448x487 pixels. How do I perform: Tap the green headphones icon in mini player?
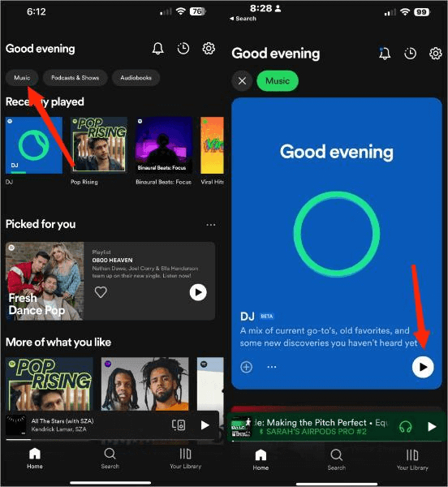coord(406,427)
